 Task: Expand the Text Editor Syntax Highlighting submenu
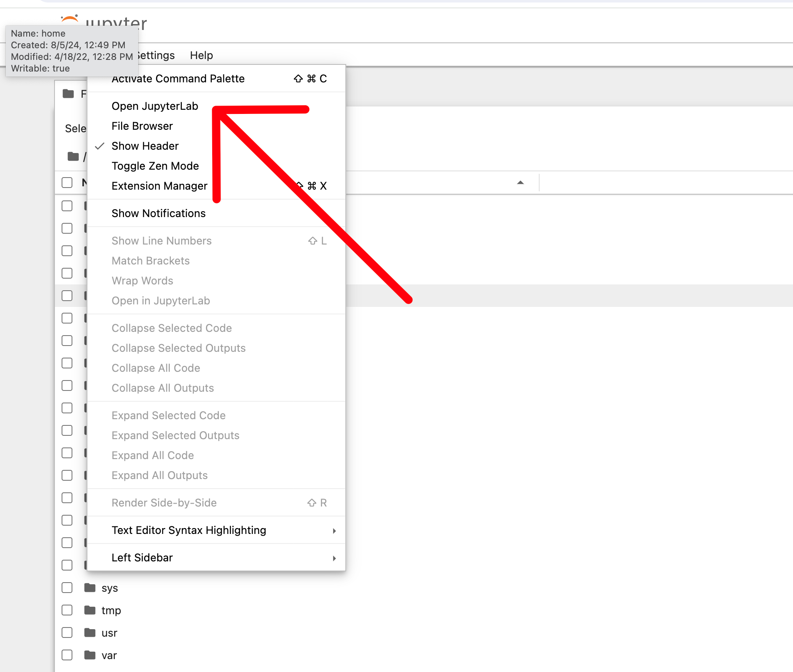pyautogui.click(x=216, y=530)
